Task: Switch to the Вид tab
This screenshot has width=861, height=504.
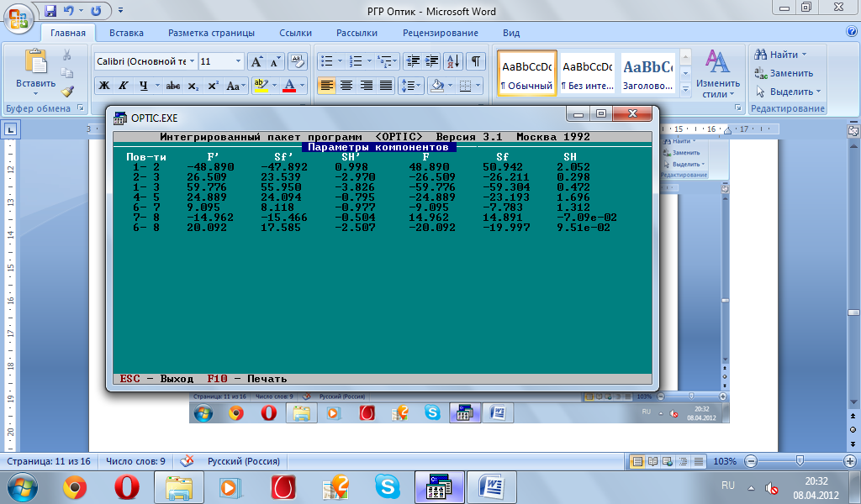Action: 511,33
